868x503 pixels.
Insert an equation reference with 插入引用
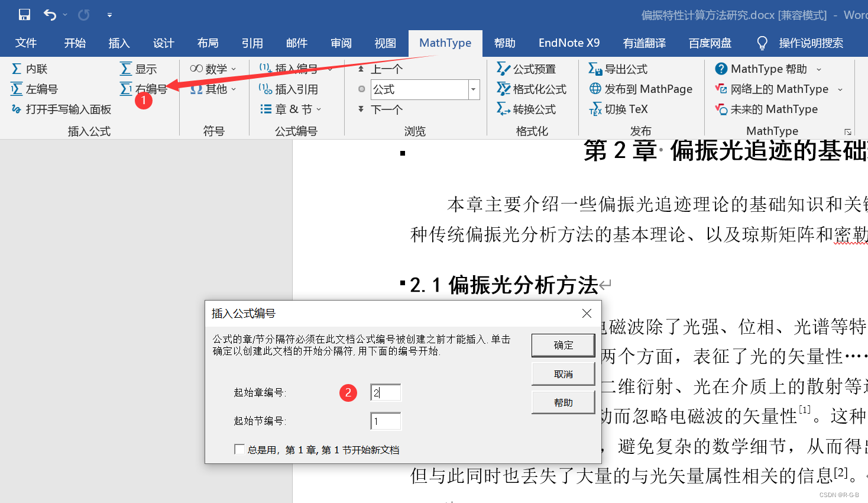coord(294,89)
